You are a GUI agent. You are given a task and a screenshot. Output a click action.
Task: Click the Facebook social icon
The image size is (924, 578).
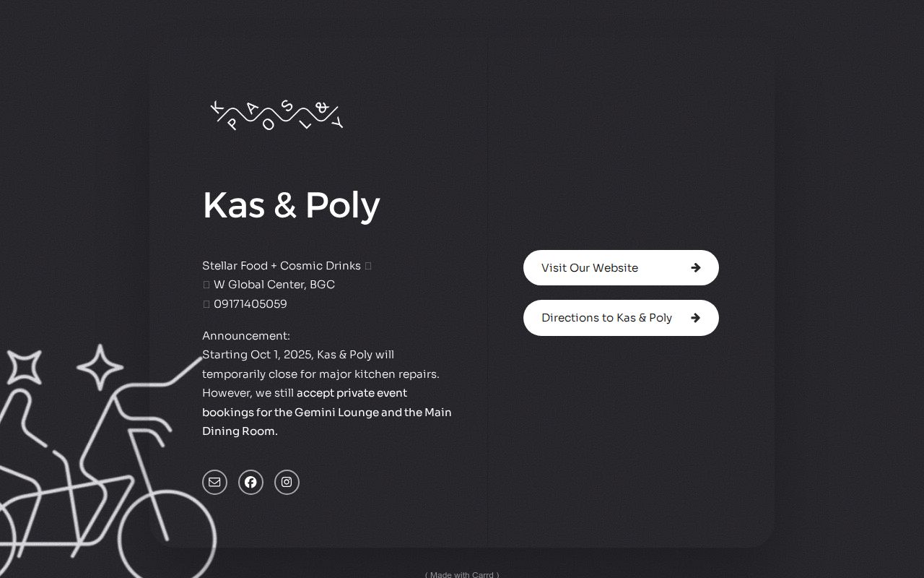(250, 482)
